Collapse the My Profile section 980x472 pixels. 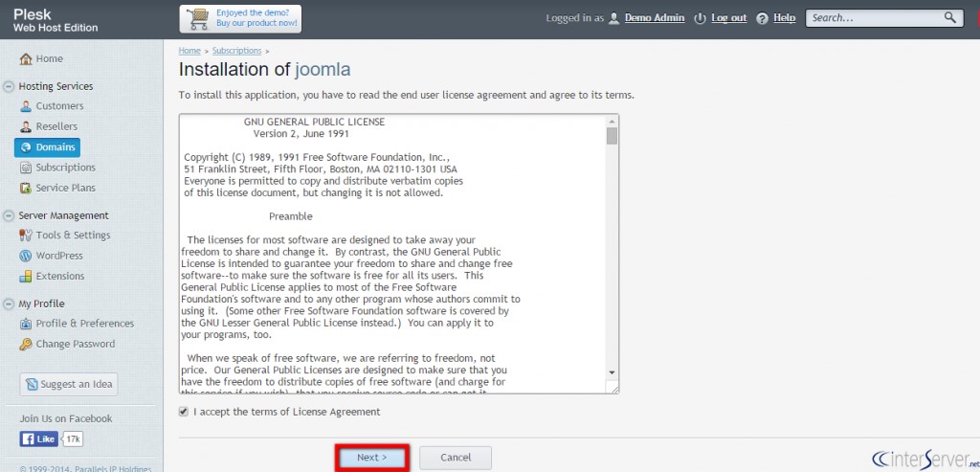[9, 303]
